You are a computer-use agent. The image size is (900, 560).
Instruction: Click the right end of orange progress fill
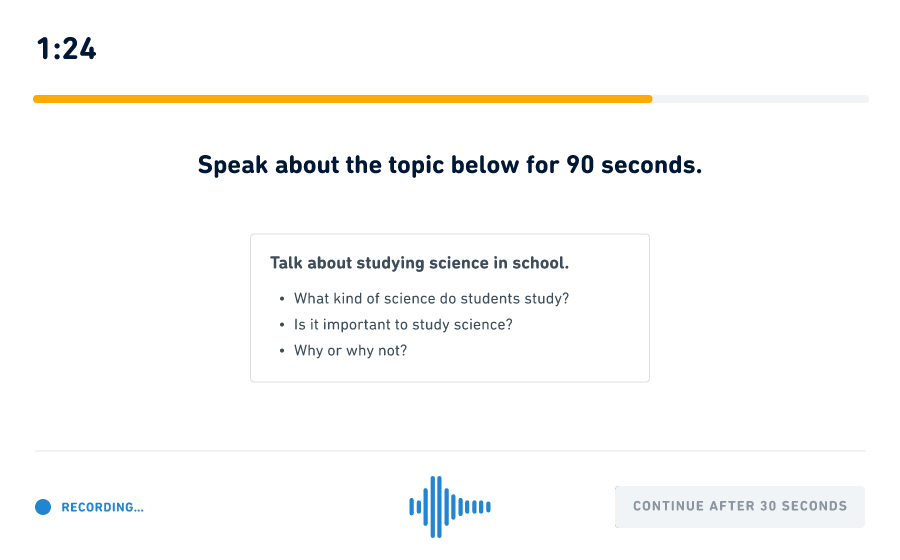(649, 99)
